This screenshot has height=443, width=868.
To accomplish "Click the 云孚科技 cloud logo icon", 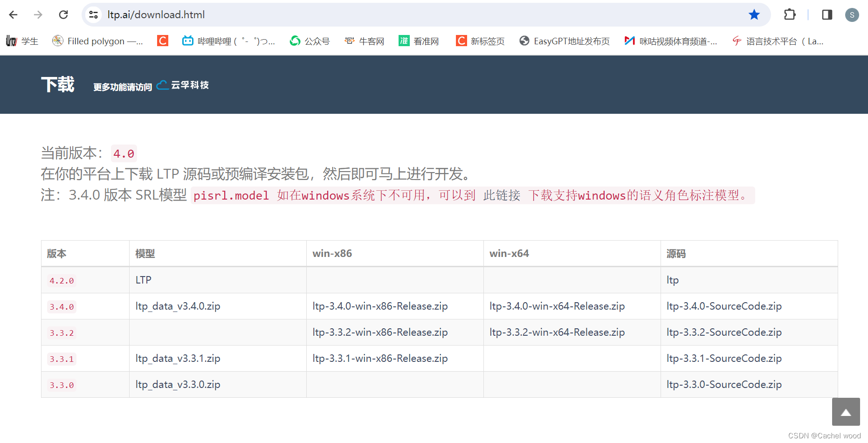I will pos(162,85).
